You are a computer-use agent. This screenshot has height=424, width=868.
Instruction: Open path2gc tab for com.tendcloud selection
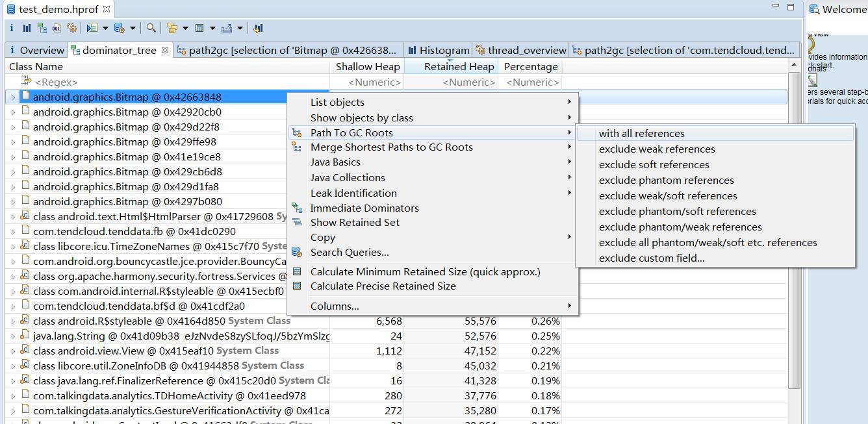coord(683,50)
